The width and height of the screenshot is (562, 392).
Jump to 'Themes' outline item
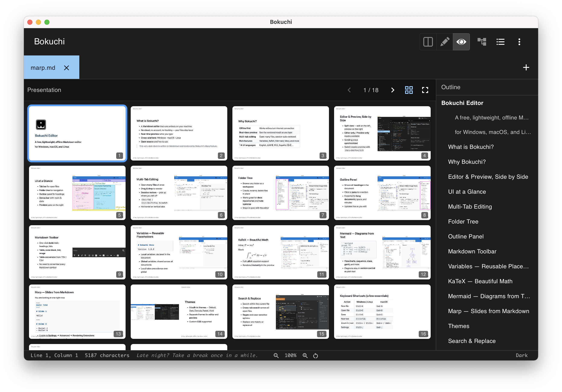[458, 326]
